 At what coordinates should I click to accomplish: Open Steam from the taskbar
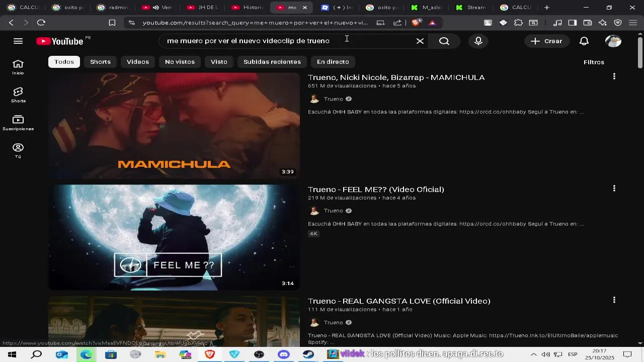308,354
